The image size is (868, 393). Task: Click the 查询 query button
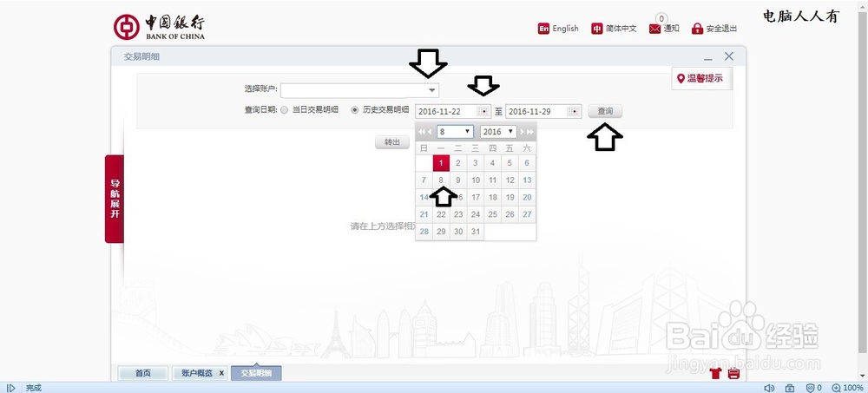tap(605, 111)
